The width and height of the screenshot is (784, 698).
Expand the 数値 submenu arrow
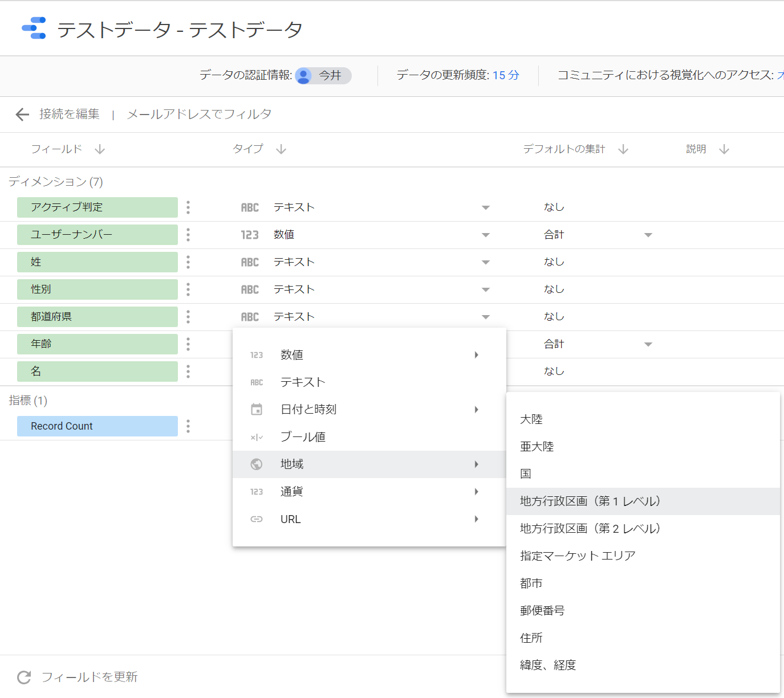[476, 354]
